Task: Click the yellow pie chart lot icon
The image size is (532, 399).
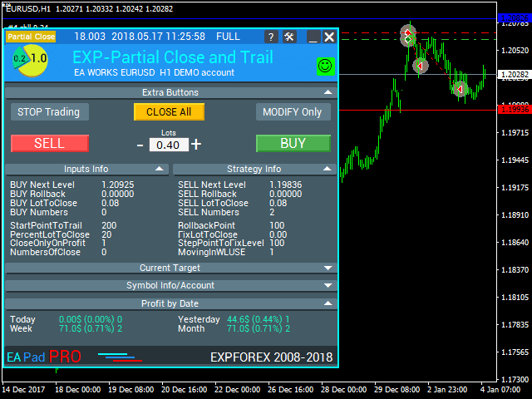Action: click(30, 59)
